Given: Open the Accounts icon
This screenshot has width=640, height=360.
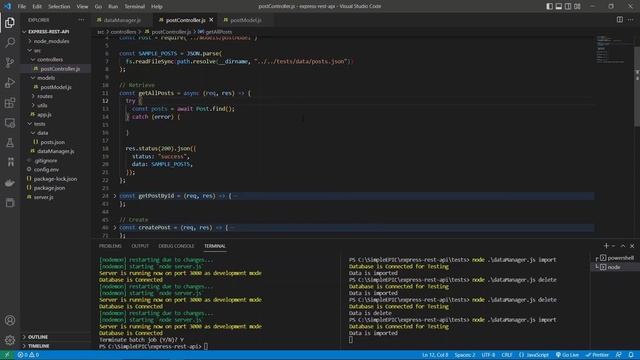Looking at the screenshot, I should 10,320.
